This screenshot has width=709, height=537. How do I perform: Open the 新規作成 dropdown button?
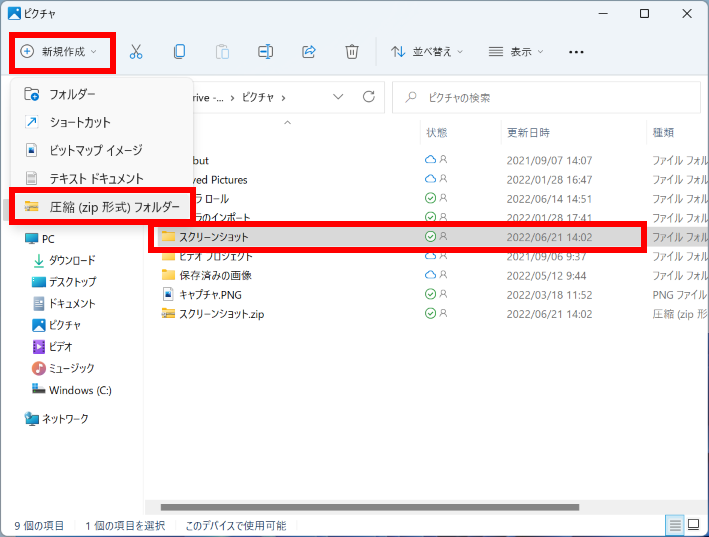point(59,52)
